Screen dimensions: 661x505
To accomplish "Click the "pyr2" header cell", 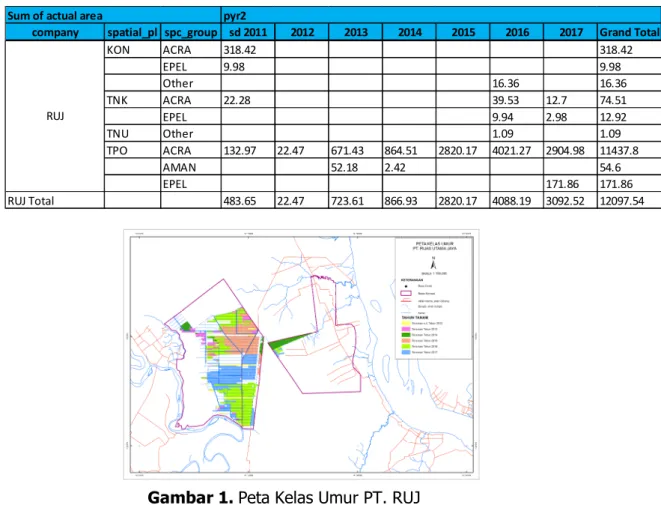I will pos(441,16).
